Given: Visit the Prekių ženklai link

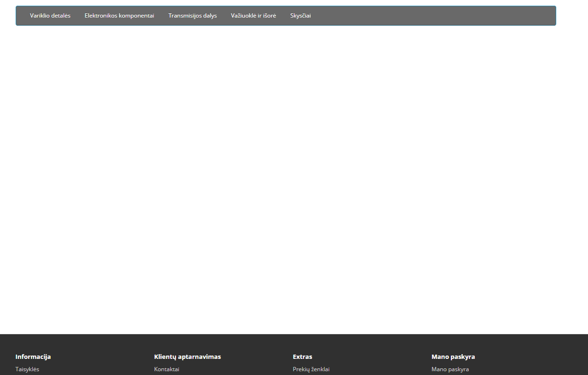Looking at the screenshot, I should (311, 369).
